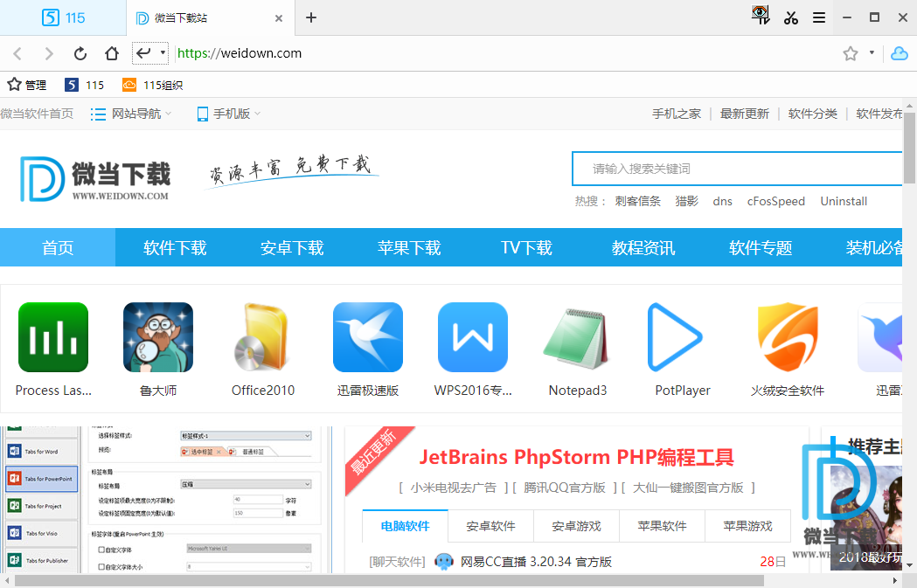Open 小米电视去广告 link

pos(453,488)
